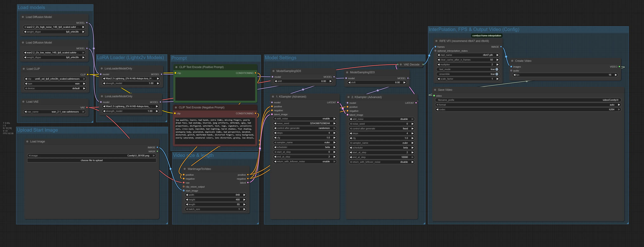Collapse the Load VAE node via its title dot
Viewport: 644px width, 247px height.
tap(23, 102)
